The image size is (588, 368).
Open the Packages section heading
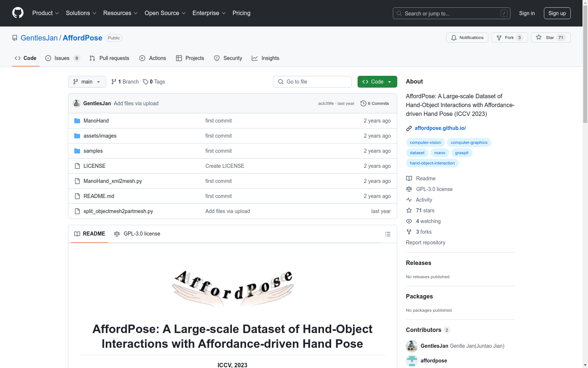pos(419,296)
